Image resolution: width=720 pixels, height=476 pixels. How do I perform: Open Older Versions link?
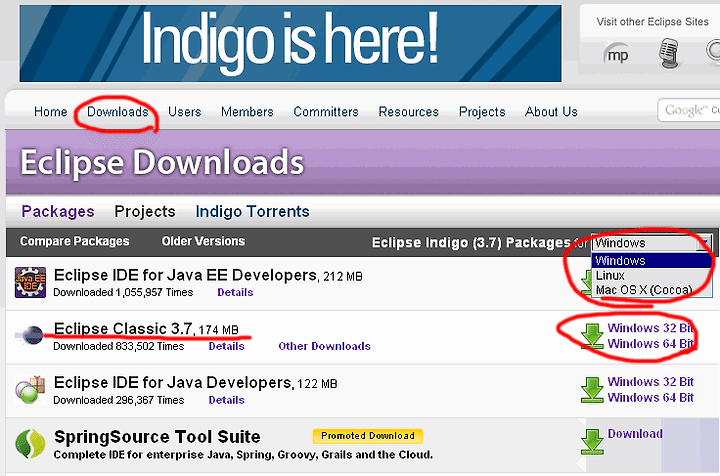(203, 241)
